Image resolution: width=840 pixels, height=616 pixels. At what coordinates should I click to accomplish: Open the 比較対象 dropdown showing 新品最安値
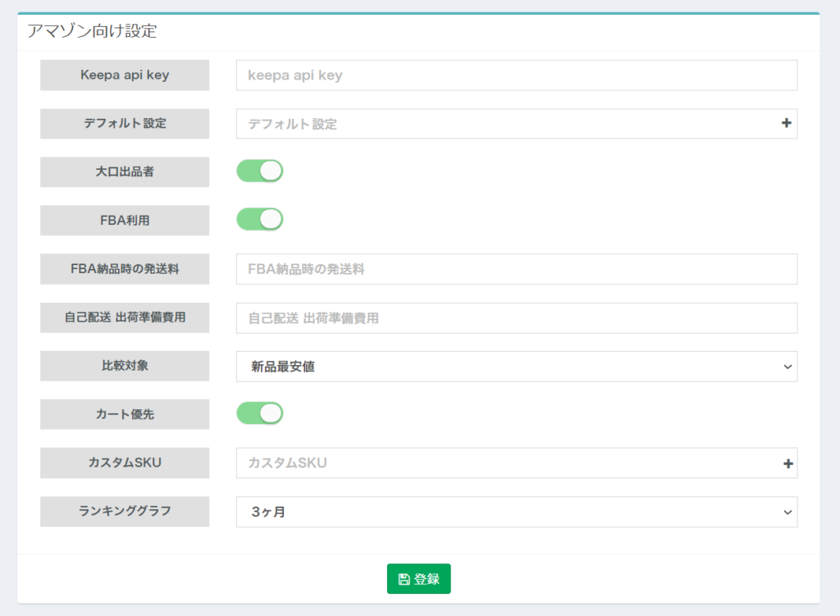coord(516,367)
